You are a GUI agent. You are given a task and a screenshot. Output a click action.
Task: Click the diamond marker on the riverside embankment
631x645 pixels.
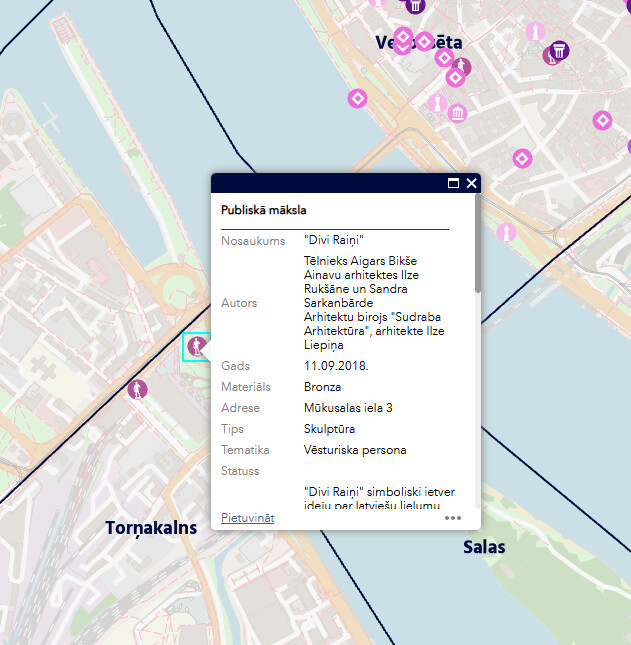(357, 98)
